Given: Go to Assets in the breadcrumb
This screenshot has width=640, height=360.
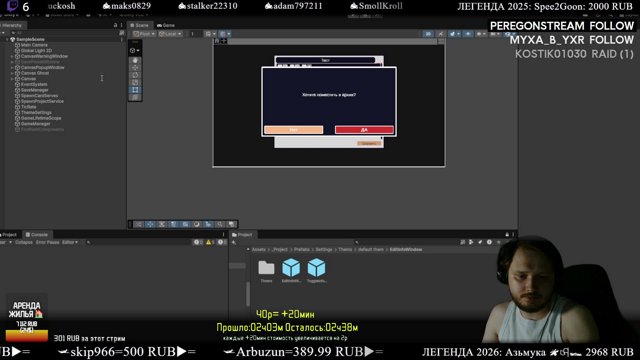Looking at the screenshot, I should [x=258, y=249].
